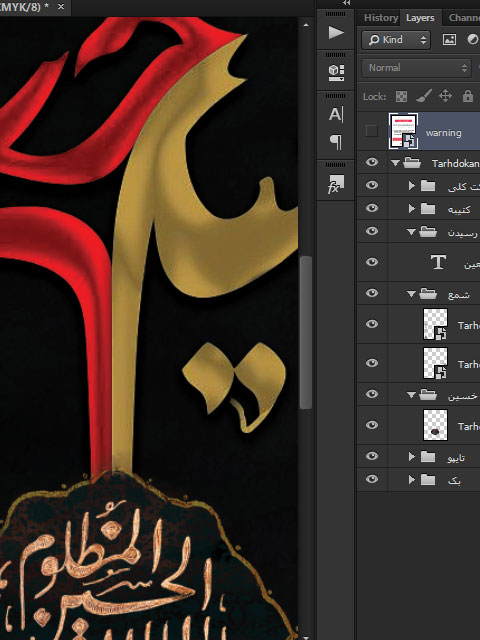Hide the Tarhdokan group
Screen dimensions: 480x640
[x=371, y=162]
